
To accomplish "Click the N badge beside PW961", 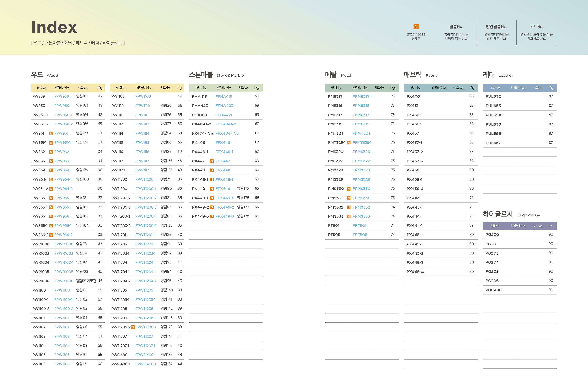I will click(51, 134).
